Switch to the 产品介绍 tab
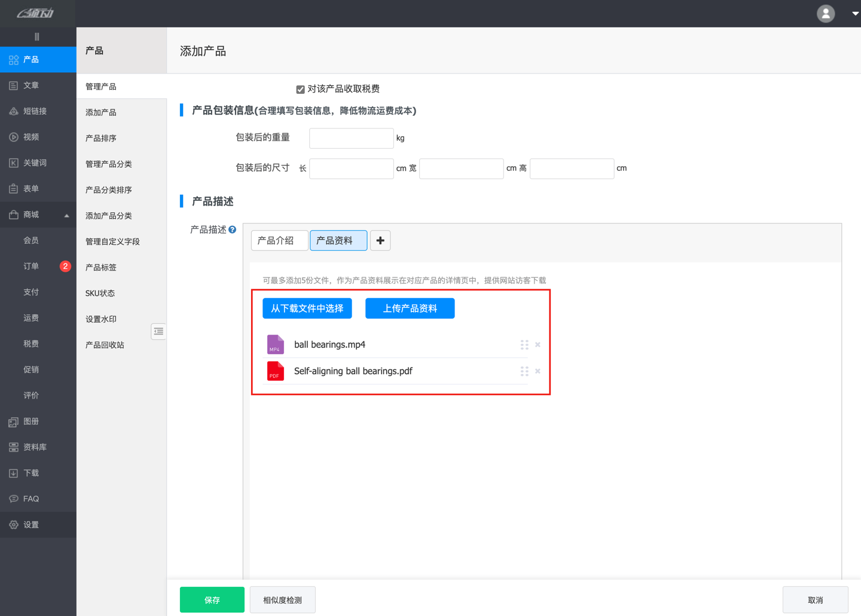The height and width of the screenshot is (616, 861). pyautogui.click(x=279, y=240)
